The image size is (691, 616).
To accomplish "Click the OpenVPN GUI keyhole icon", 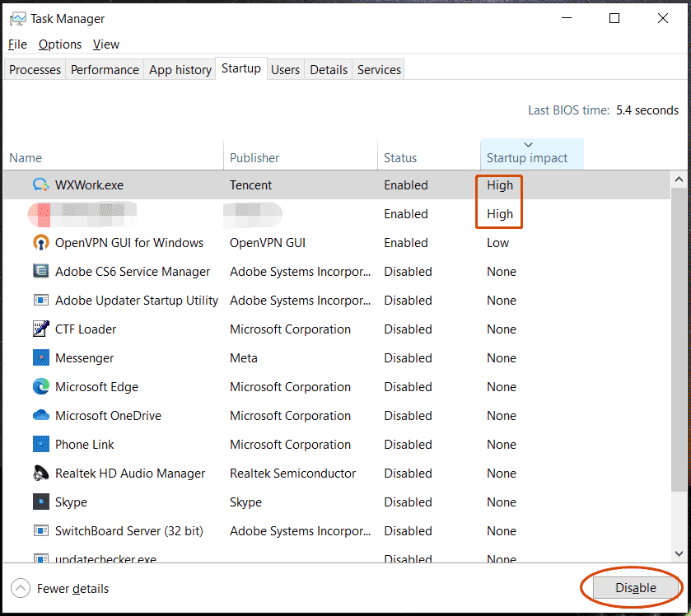I will (41, 243).
